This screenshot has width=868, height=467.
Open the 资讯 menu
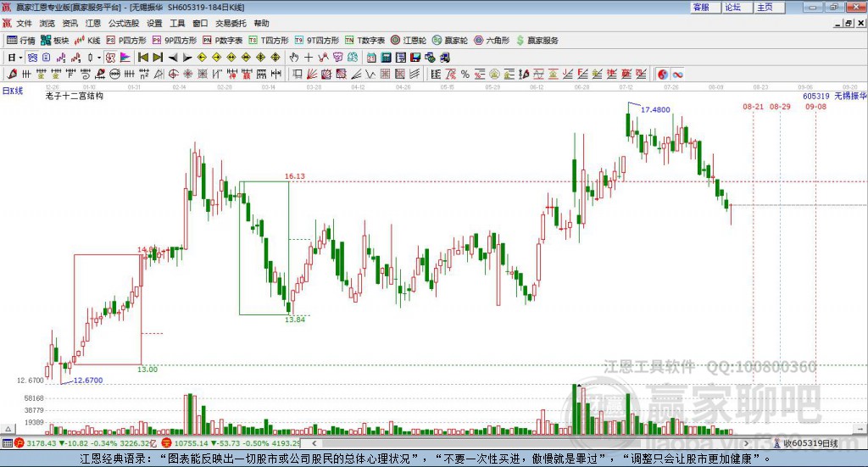point(70,23)
